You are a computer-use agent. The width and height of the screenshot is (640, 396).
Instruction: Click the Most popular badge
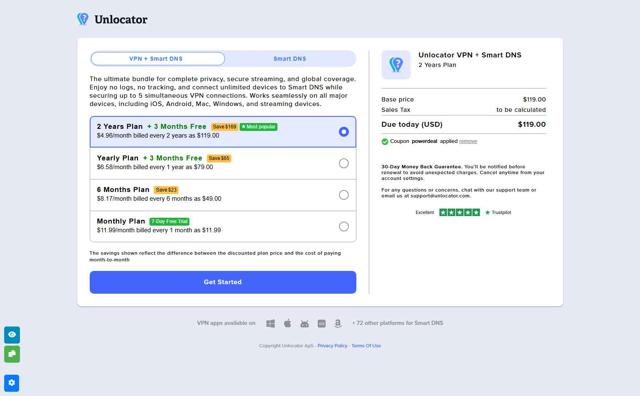coord(259,127)
